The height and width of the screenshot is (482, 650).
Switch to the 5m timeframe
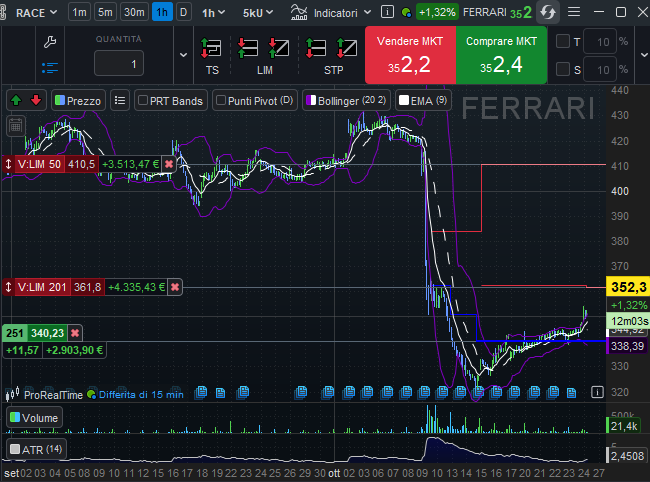coord(105,12)
